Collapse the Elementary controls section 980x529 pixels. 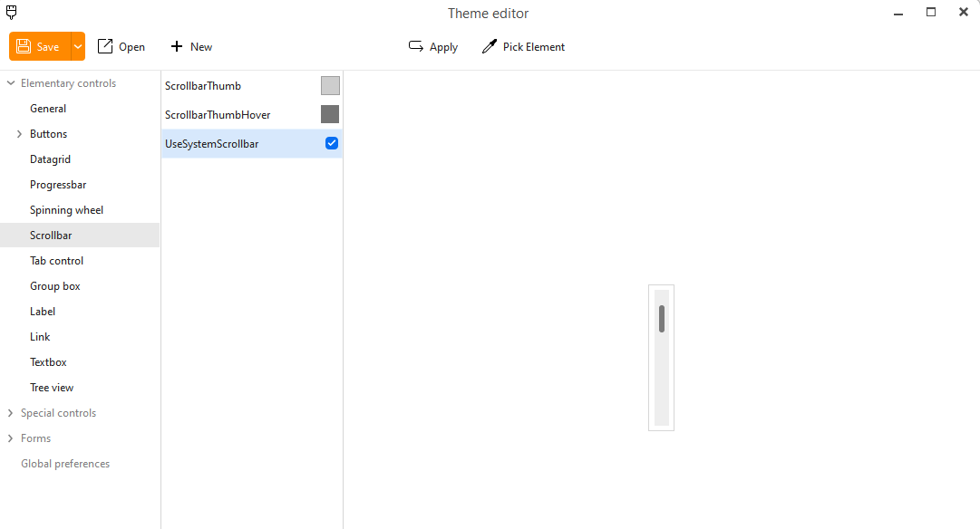[11, 83]
